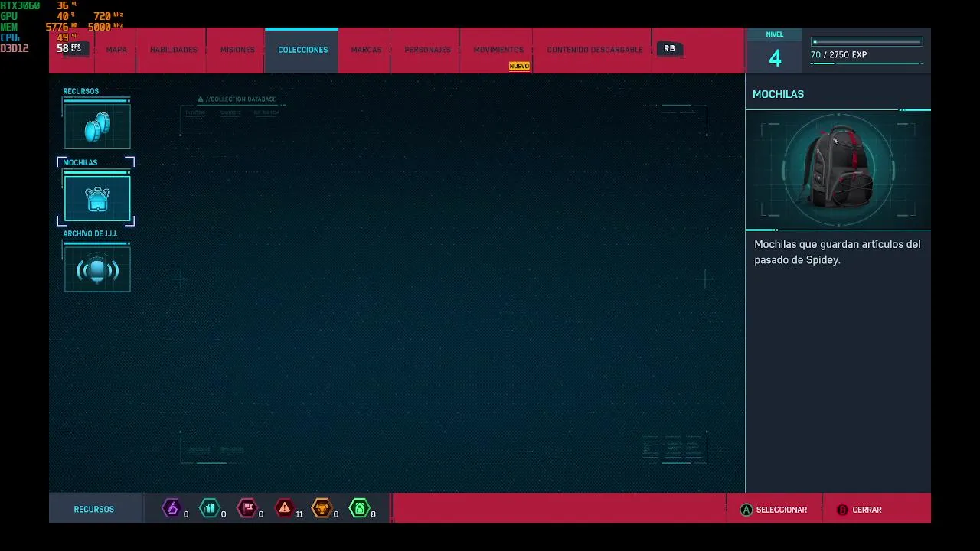980x551 pixels.
Task: Open the Marcas tab
Action: click(x=366, y=50)
